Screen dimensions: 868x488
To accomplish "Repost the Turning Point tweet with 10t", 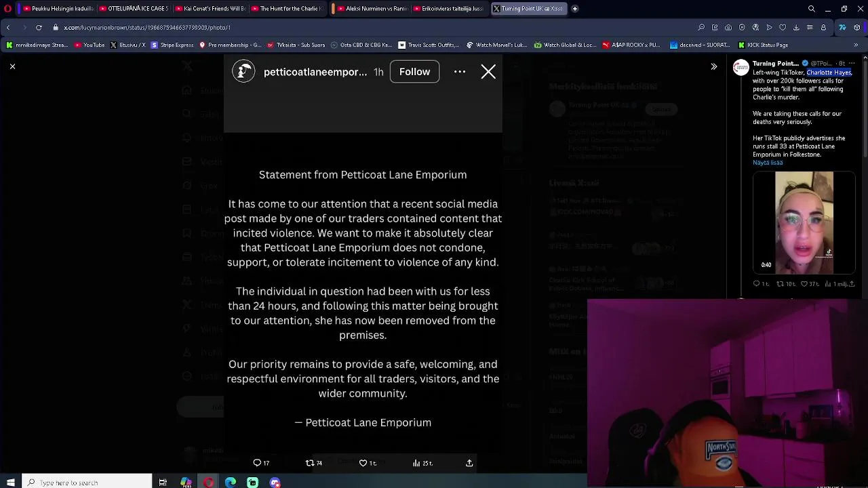I will [786, 284].
